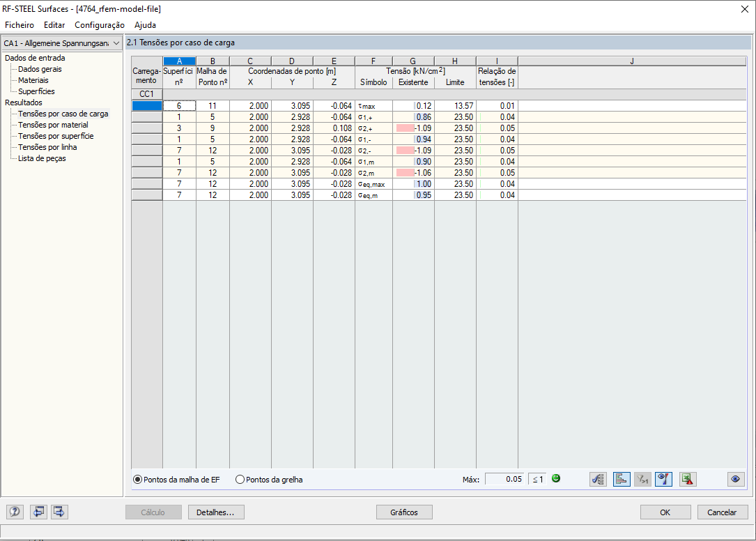The height and width of the screenshot is (541, 756).
Task: Click relation value 0.01 in τmax row
Action: point(497,106)
